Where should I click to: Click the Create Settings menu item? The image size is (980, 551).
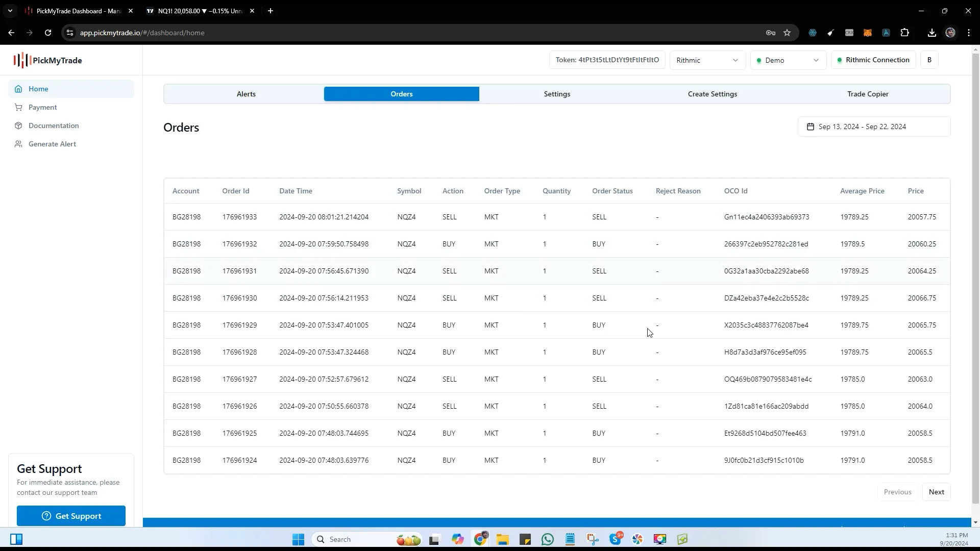712,93
